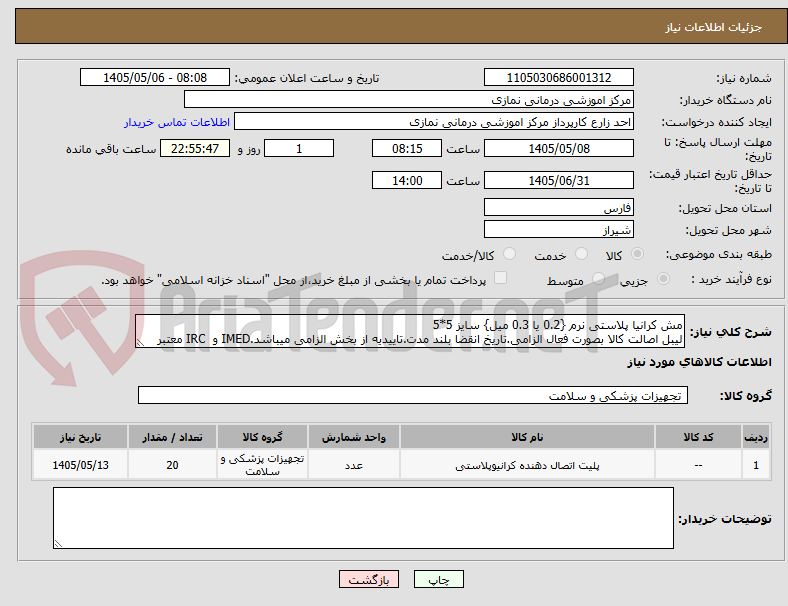Click the response deadline date 1405/05/08

[x=559, y=149]
